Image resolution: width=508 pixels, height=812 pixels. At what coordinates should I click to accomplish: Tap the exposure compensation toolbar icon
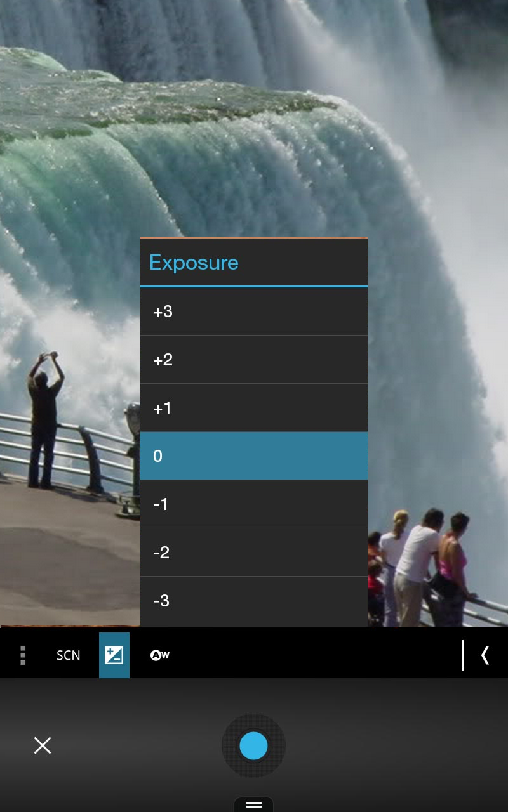click(x=114, y=655)
